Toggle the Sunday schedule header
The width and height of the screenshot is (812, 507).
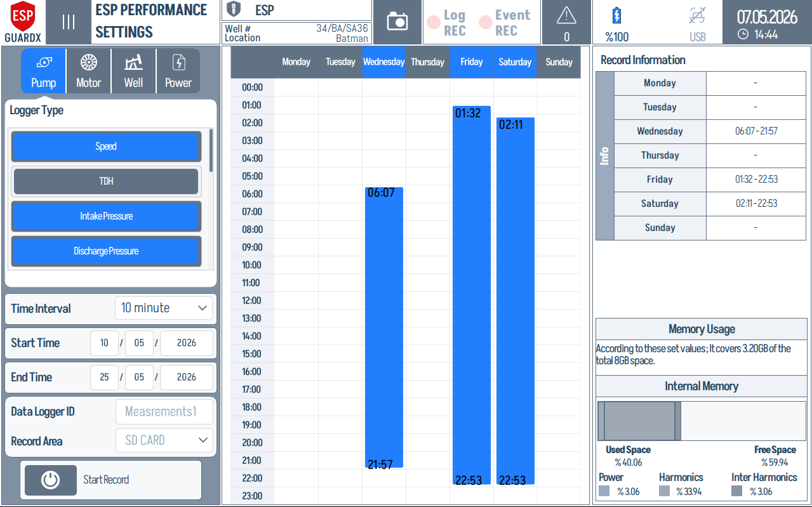(x=559, y=62)
